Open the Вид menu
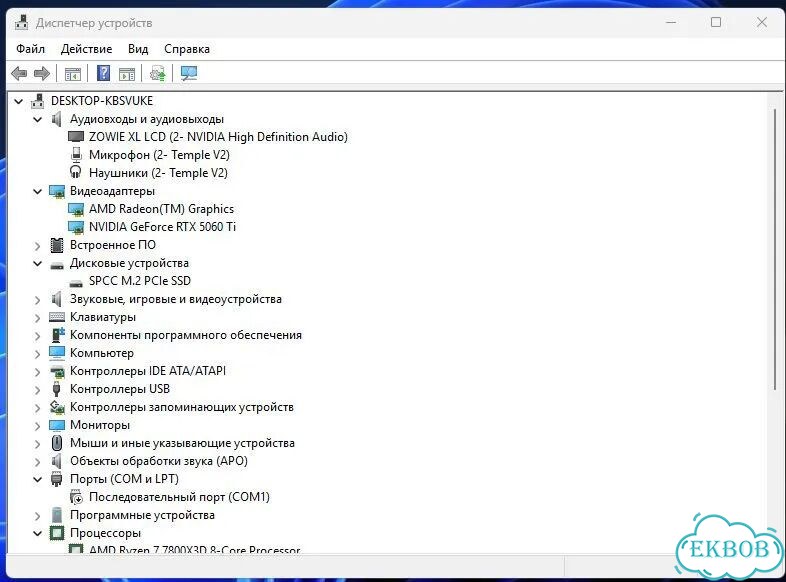 [138, 49]
